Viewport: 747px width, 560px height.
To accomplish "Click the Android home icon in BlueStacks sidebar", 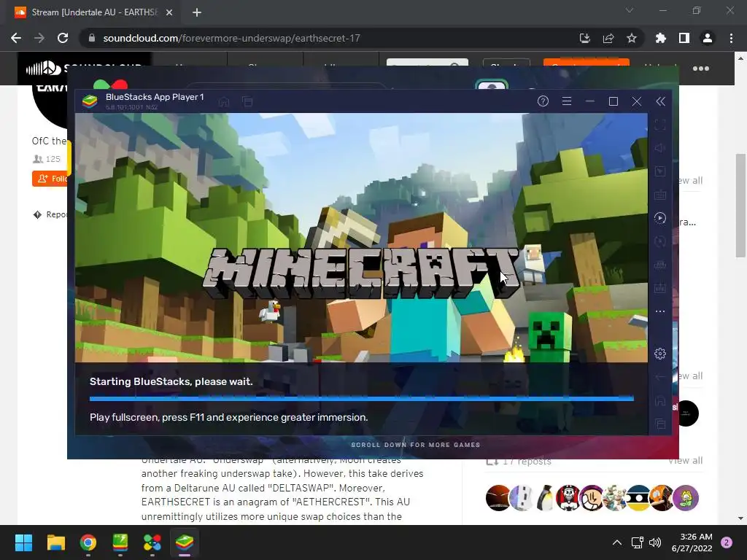I will pos(659,400).
